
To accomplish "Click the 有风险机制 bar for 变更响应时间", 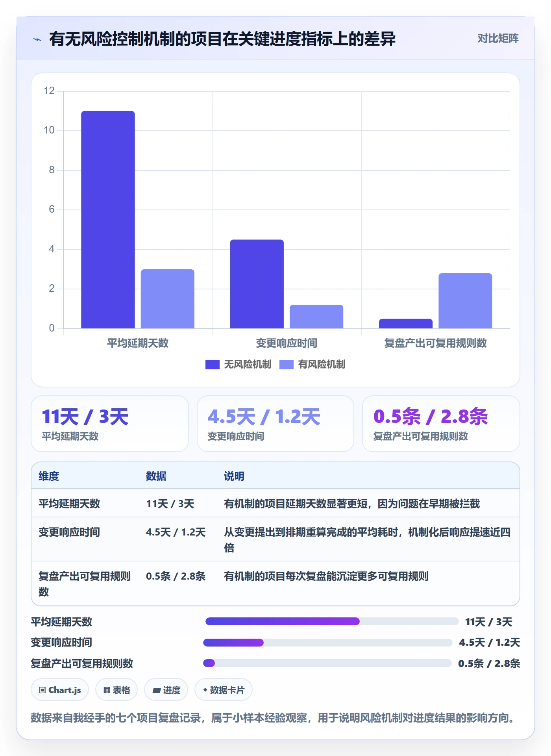I will [x=316, y=317].
